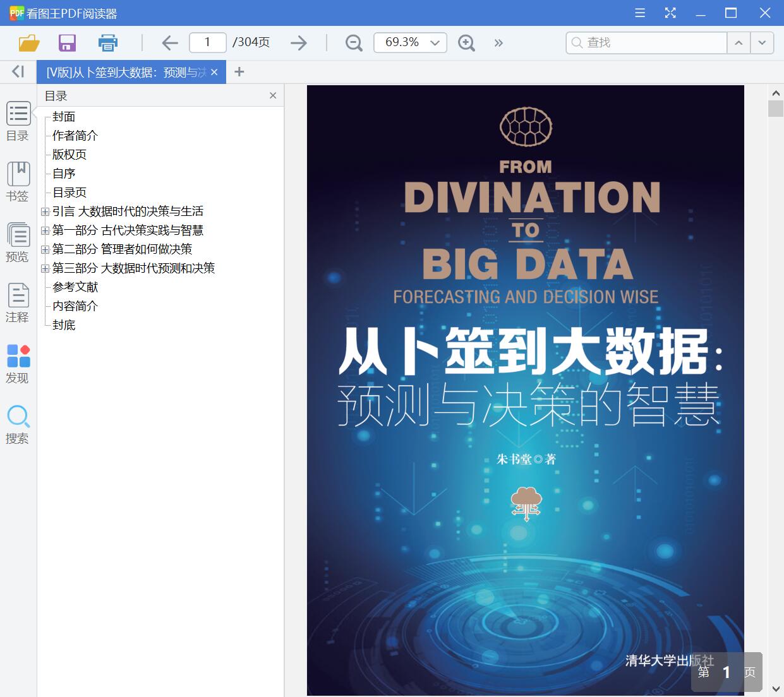Select 第三部分 大数据时代预测和决策 entry
This screenshot has height=697, width=784.
(x=133, y=268)
